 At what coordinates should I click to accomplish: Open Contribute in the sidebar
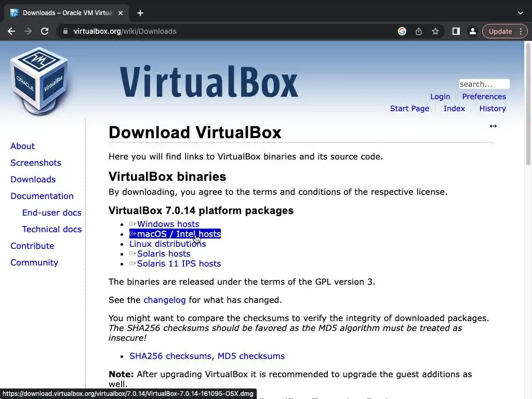pos(32,246)
